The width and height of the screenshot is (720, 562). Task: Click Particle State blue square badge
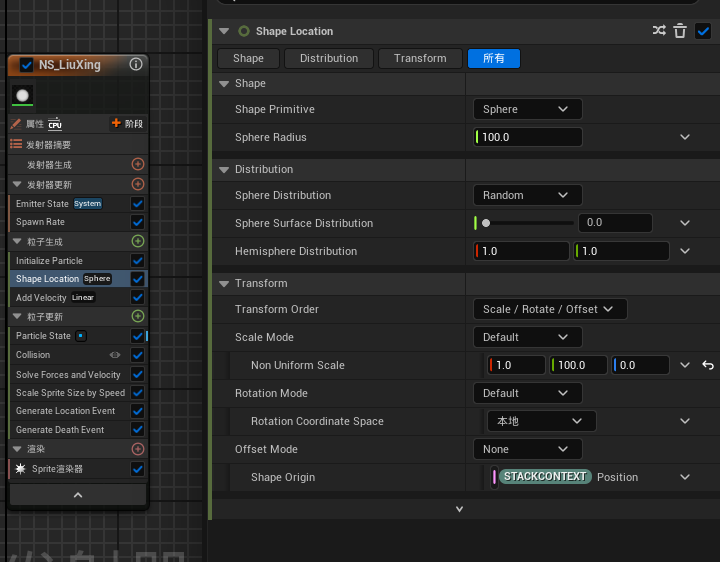point(81,336)
